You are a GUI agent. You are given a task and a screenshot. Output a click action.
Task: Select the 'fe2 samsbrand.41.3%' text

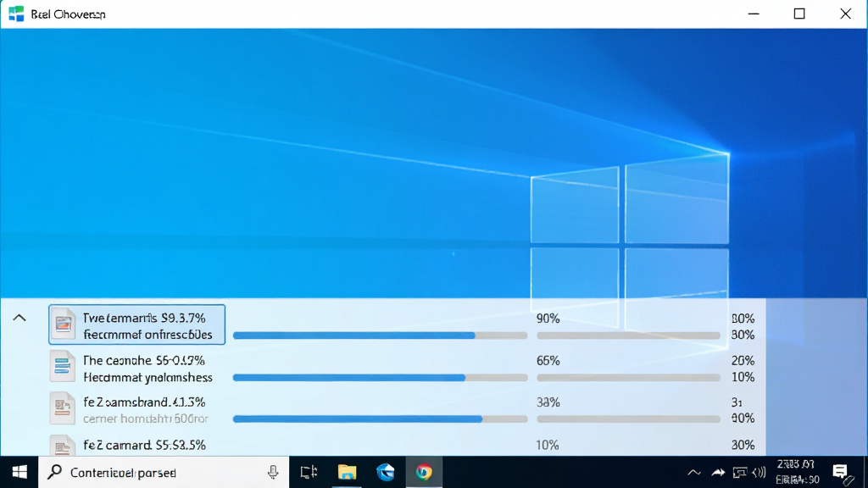tap(144, 402)
